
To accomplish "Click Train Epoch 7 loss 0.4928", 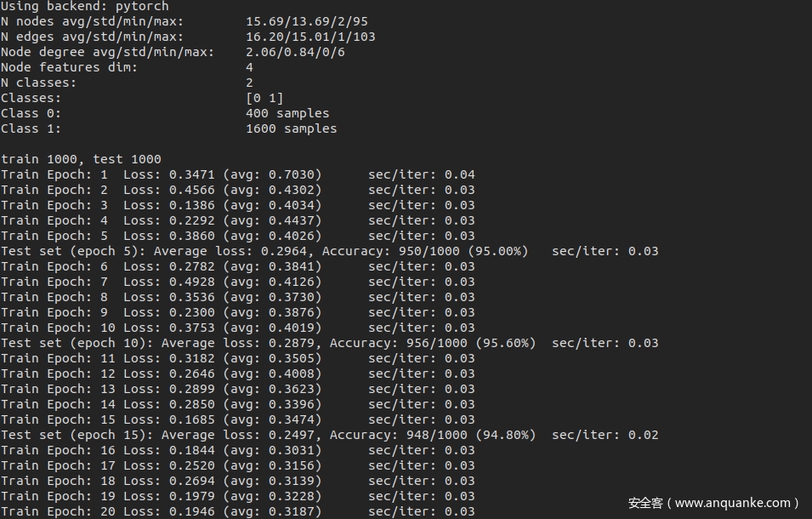I will [192, 282].
